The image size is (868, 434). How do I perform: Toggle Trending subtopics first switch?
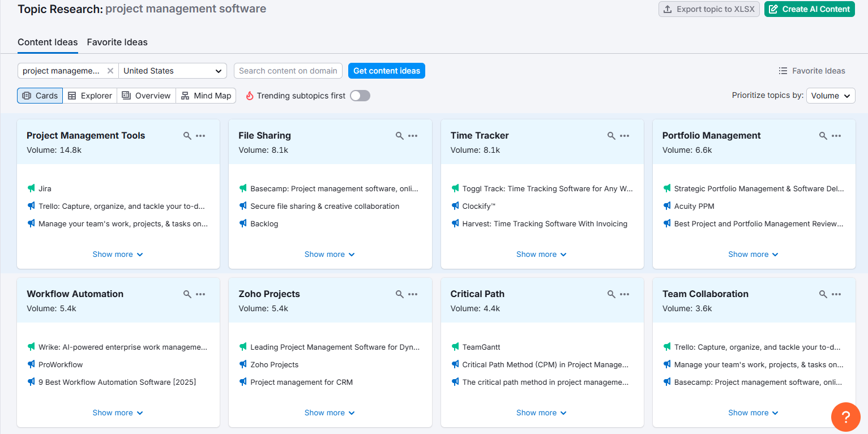pos(360,96)
